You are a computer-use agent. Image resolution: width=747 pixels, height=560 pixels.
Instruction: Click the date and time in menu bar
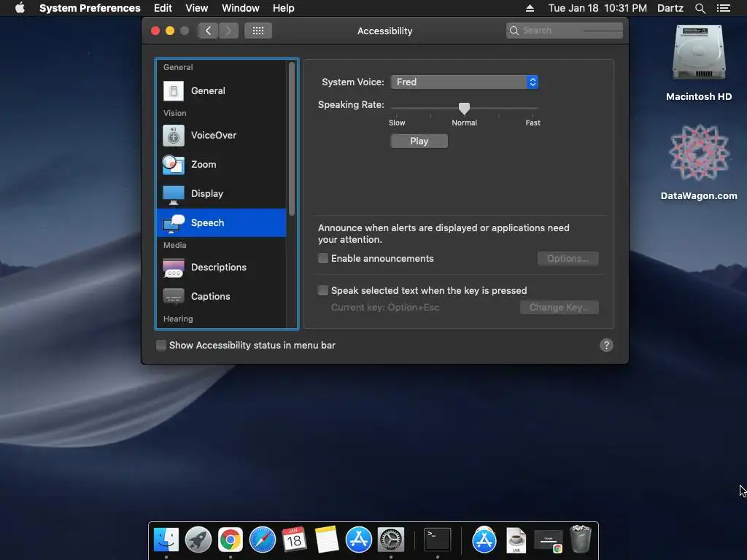(597, 8)
